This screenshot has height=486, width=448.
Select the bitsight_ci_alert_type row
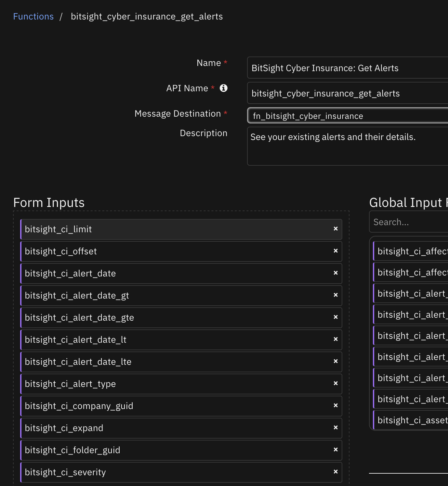click(181, 384)
